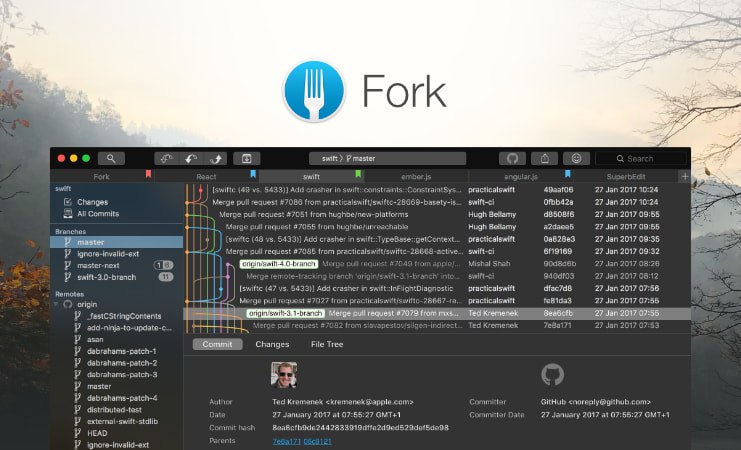Screen dimensions: 741x450
Task: Click red bookmark on Fork tab
Action: (x=148, y=174)
